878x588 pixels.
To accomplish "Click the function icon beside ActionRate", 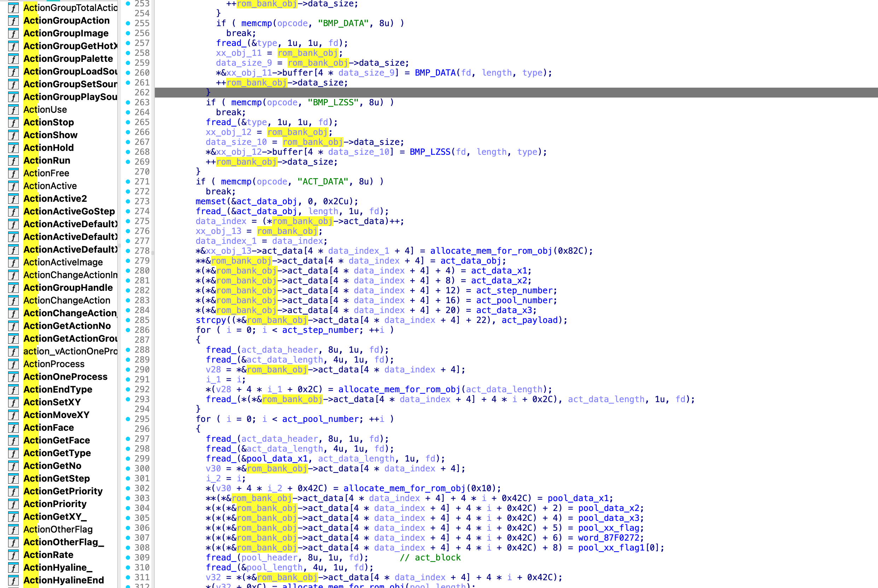I will (x=13, y=555).
